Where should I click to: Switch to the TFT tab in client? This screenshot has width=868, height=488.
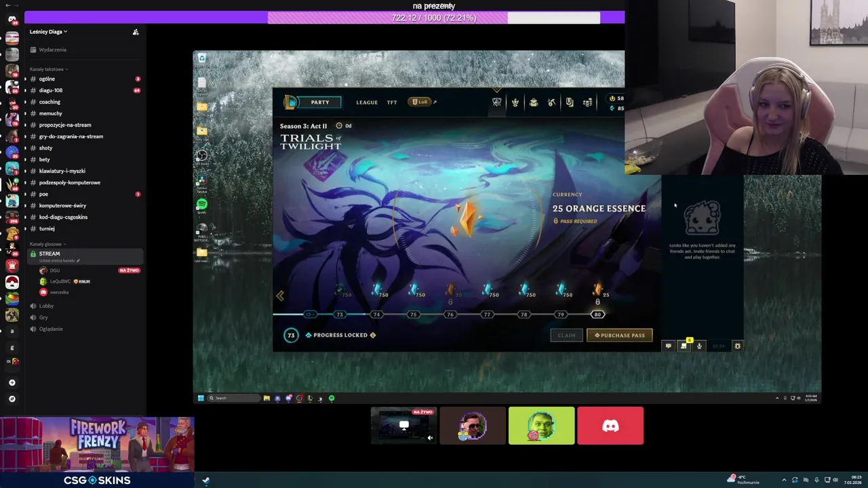coord(392,102)
